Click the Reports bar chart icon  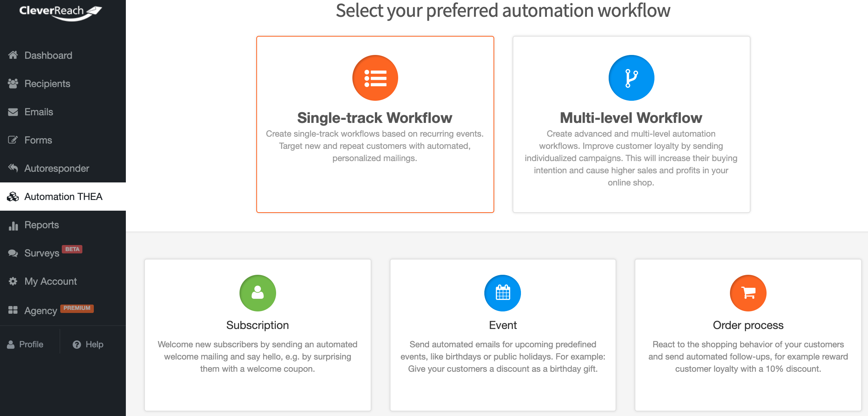(x=13, y=225)
